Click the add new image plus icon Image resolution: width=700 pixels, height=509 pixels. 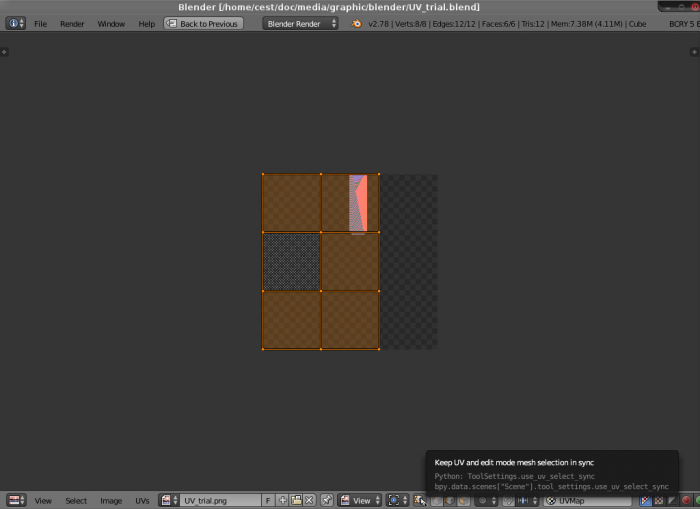point(283,500)
